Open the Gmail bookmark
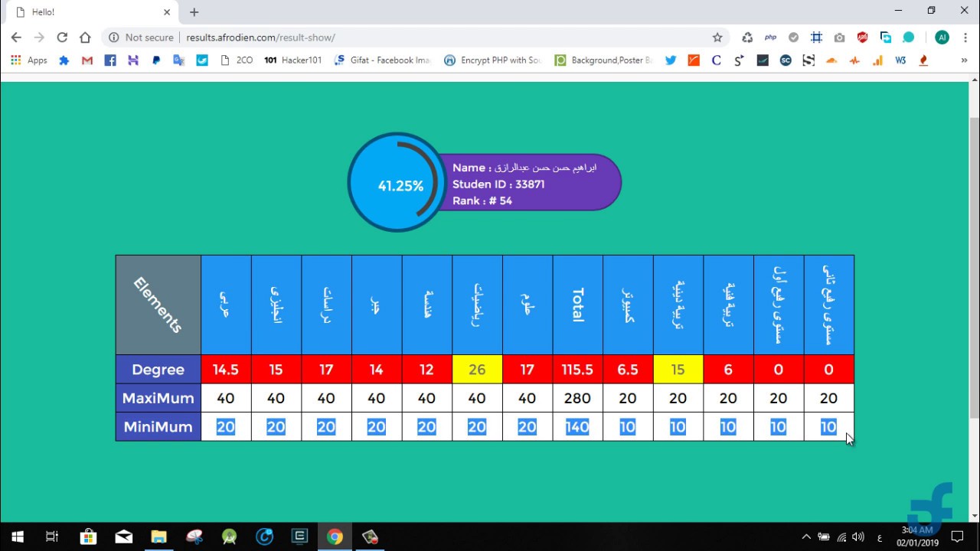The width and height of the screenshot is (980, 551). [x=87, y=60]
